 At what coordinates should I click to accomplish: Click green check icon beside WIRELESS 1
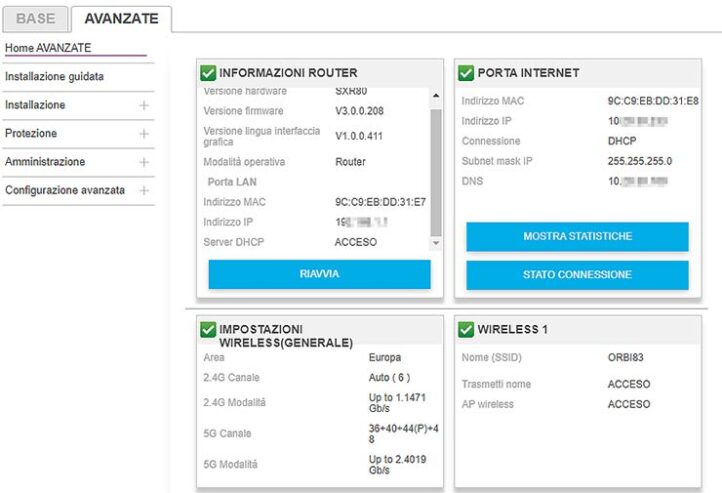tap(466, 329)
